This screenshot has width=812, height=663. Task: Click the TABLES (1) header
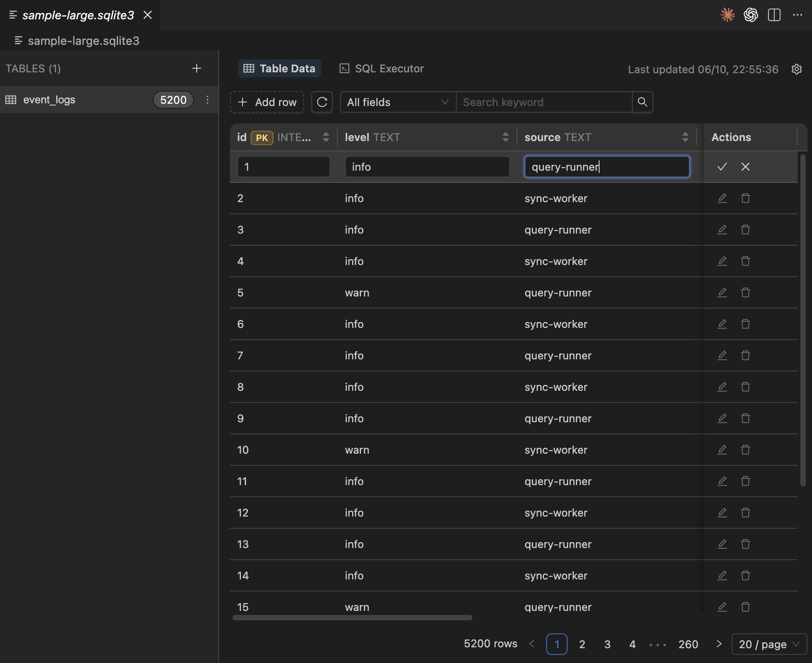(33, 68)
